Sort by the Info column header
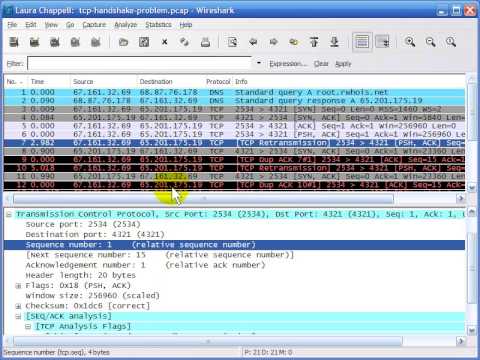Screen dimensions: 480x360 click(349, 82)
